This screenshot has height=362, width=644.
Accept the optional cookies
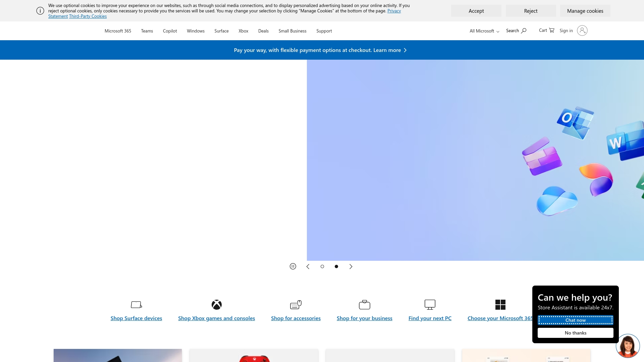[x=476, y=11]
